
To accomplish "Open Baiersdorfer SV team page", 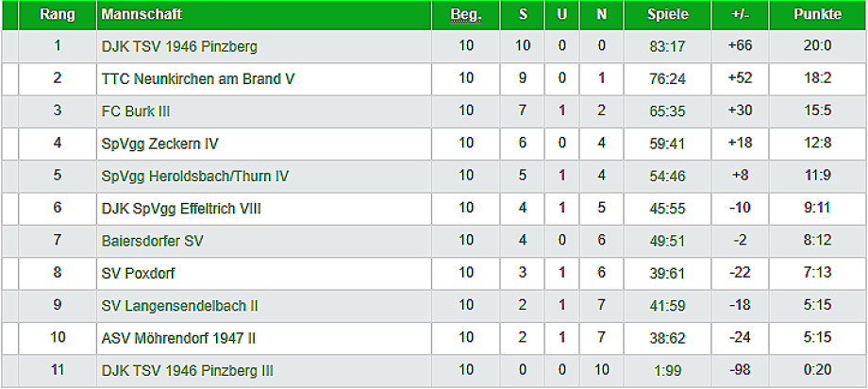I will pyautogui.click(x=153, y=241).
